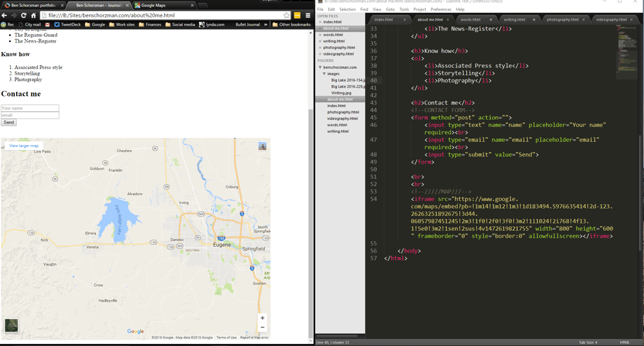The image size is (644, 346).
Task: Open the City mail bookmark
Action: coord(30,24)
